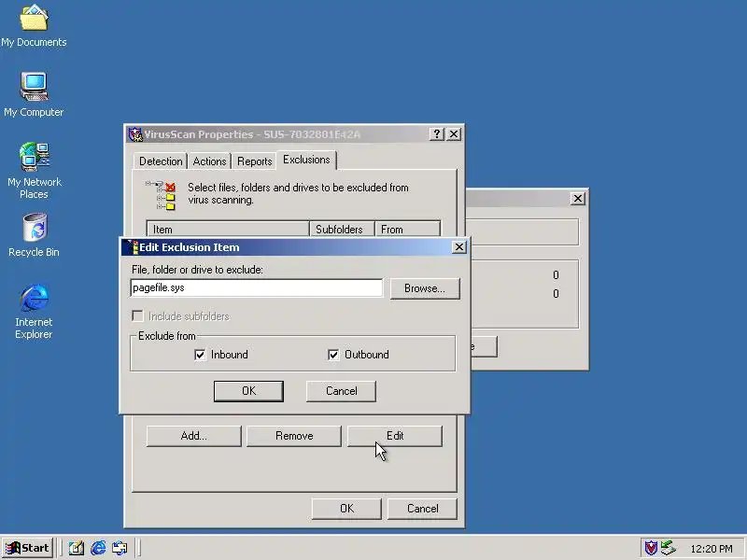This screenshot has height=560, width=747.
Task: Click VirusScan Properties title bar icon
Action: point(135,134)
